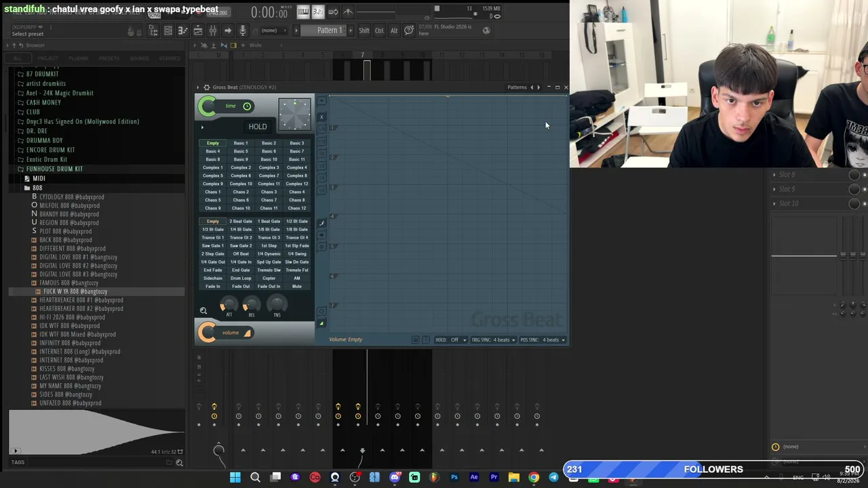Click the Patterns label in Gross Beat
The height and width of the screenshot is (488, 868).
pyautogui.click(x=517, y=87)
